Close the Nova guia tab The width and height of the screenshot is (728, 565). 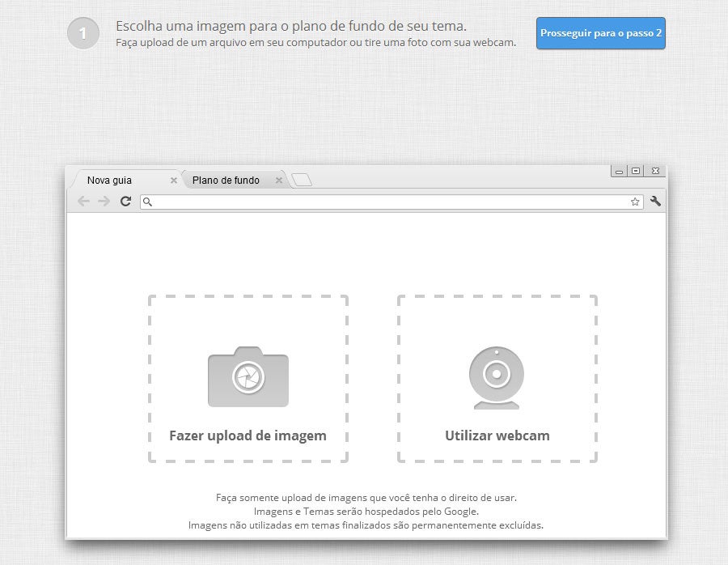click(x=173, y=181)
